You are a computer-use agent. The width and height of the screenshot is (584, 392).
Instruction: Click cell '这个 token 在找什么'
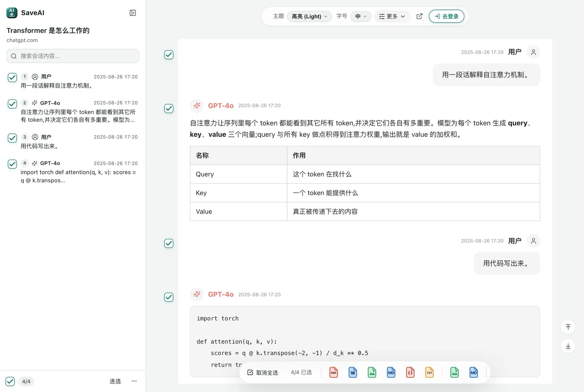click(414, 174)
